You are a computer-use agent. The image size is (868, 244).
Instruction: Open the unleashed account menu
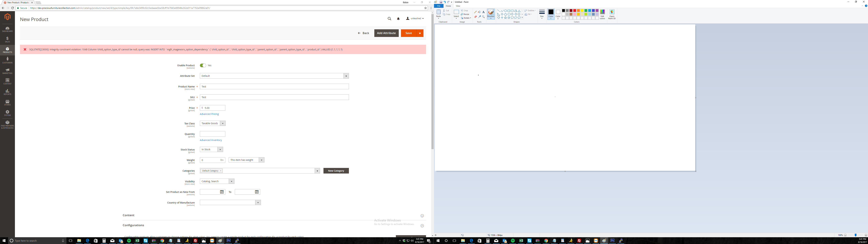coord(415,18)
